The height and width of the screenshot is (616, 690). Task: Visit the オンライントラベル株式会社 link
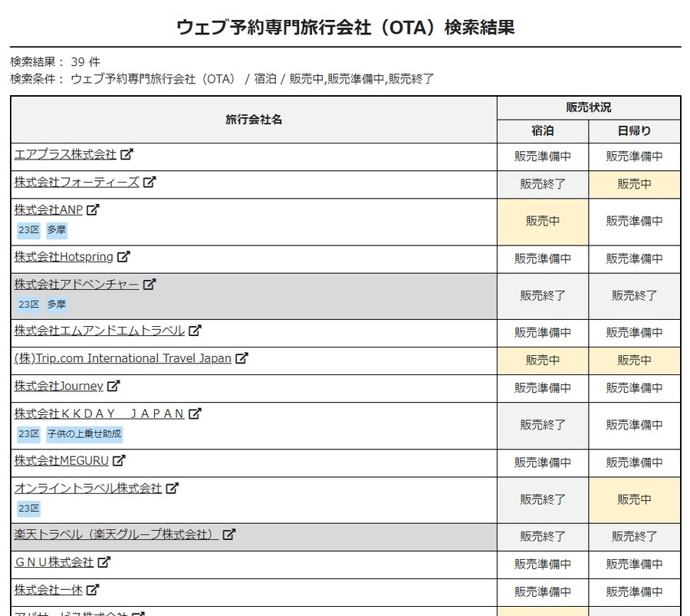[88, 489]
